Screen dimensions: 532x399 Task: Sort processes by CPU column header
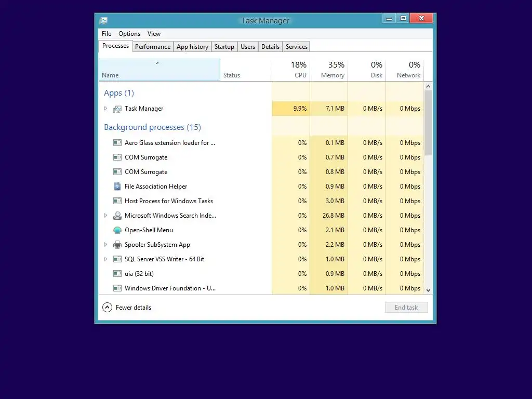(291, 70)
